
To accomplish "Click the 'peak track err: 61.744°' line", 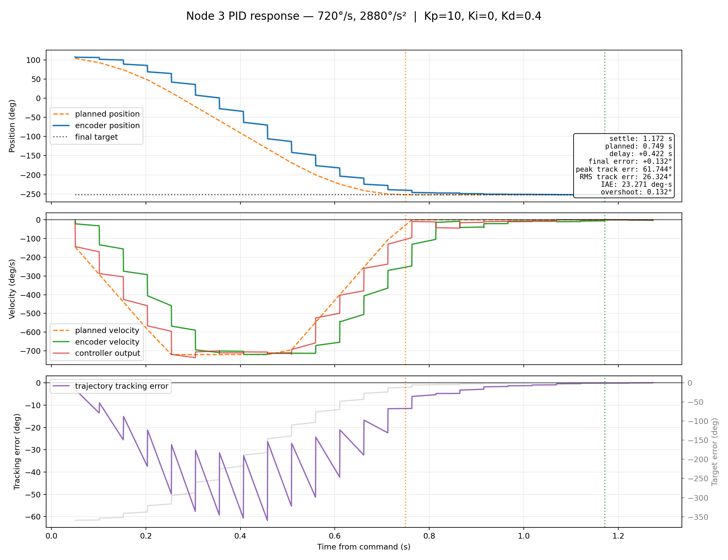I will point(624,169).
